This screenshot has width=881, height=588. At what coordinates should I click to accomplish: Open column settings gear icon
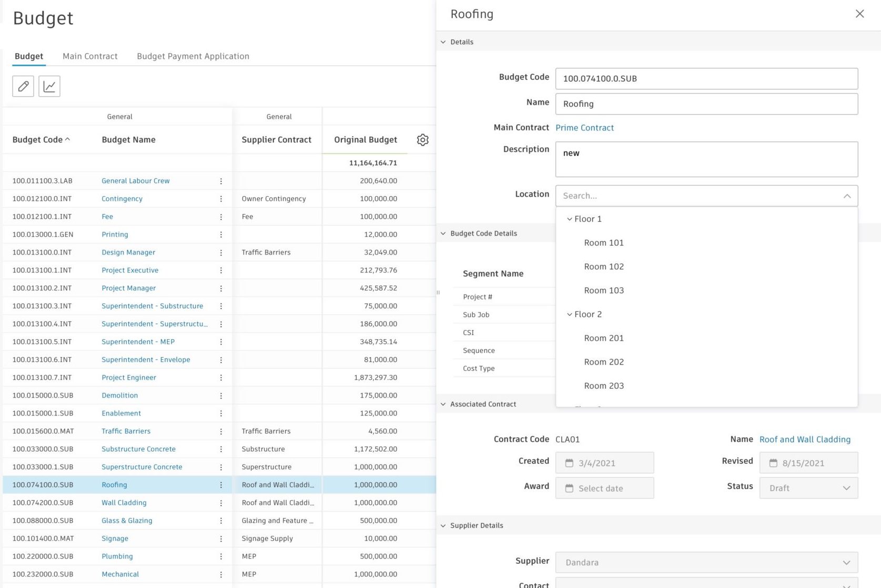[423, 140]
